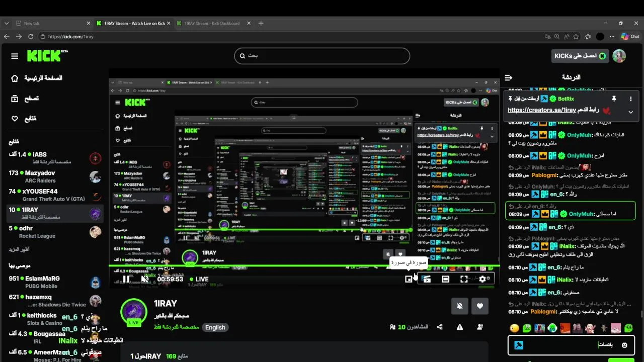Toggle mini player mode
This screenshot has width=644, height=362.
point(427,279)
